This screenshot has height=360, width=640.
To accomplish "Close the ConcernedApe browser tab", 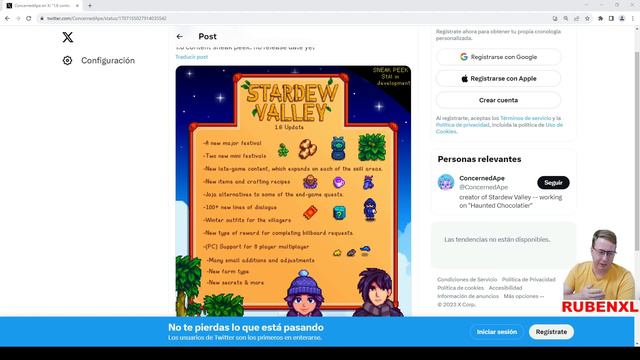I will tap(77, 6).
